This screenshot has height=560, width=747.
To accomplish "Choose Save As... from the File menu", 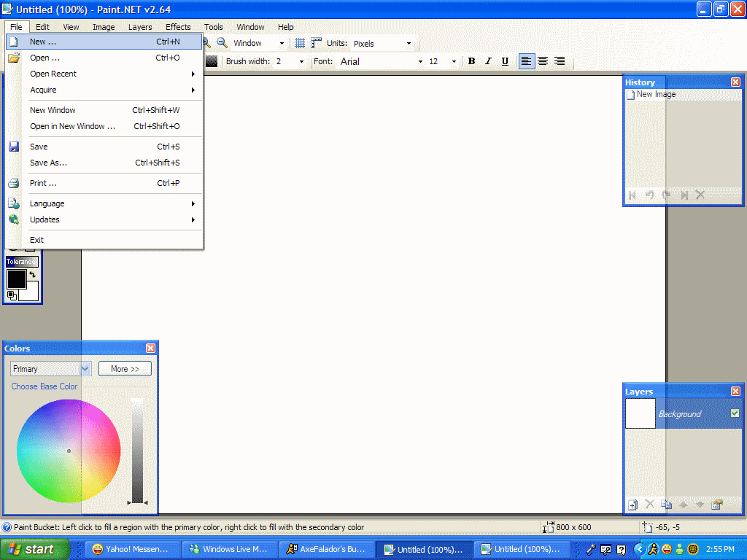I will 48,163.
